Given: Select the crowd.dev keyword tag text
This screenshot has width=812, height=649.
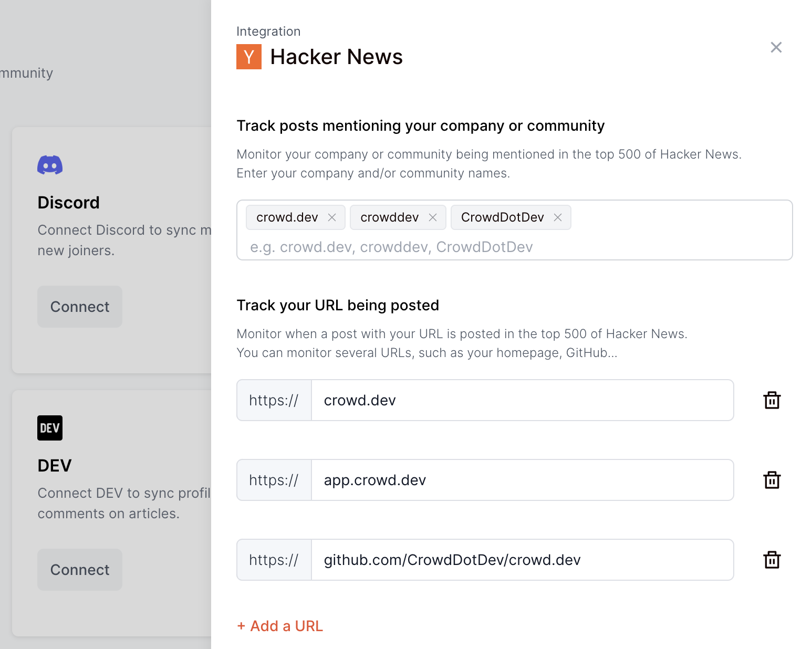Looking at the screenshot, I should tap(287, 217).
